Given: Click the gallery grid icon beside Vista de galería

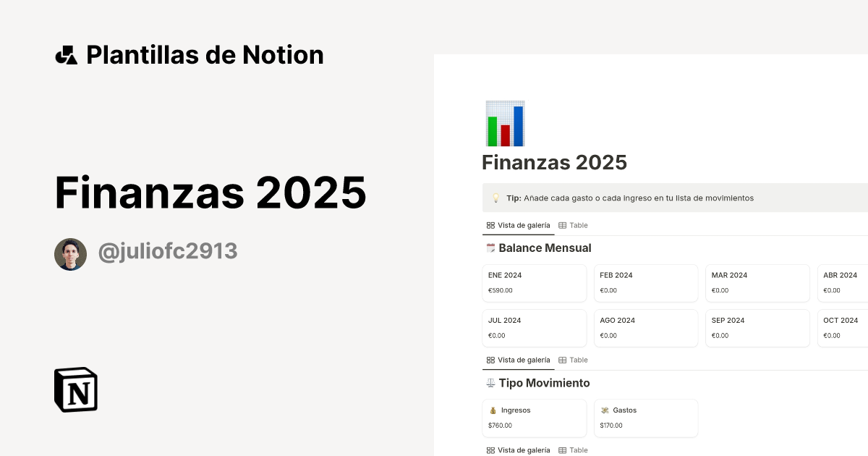Looking at the screenshot, I should (x=490, y=225).
